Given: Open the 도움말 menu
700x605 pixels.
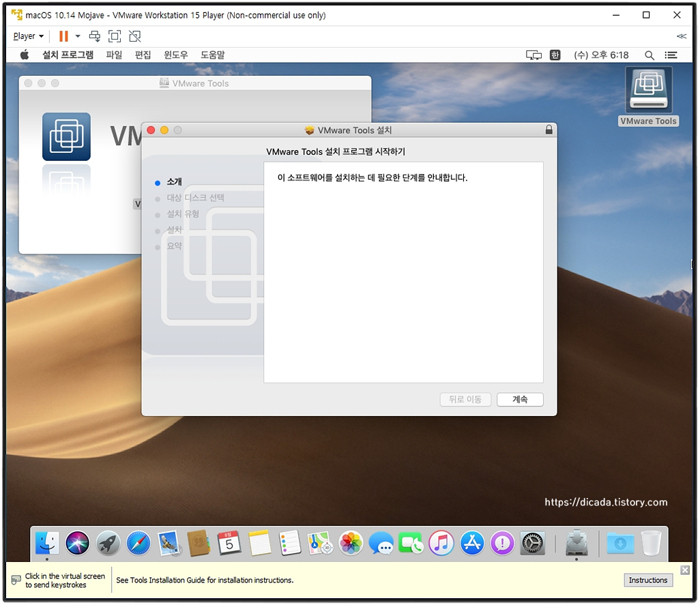Looking at the screenshot, I should (x=212, y=55).
